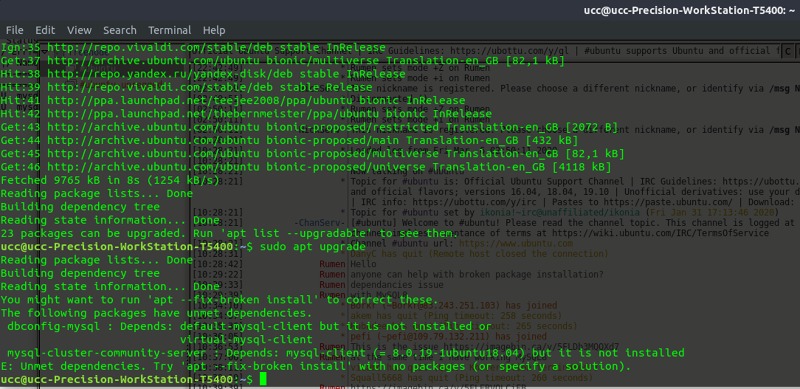Open the View menu
The width and height of the screenshot is (800, 389).
79,30
